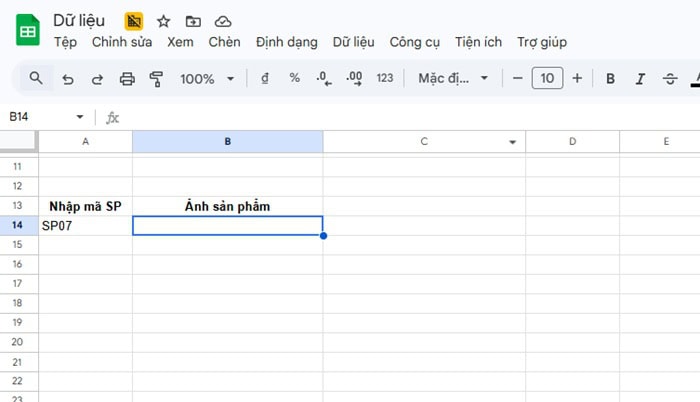
Task: Activate the paint format roller tool
Action: click(x=156, y=78)
